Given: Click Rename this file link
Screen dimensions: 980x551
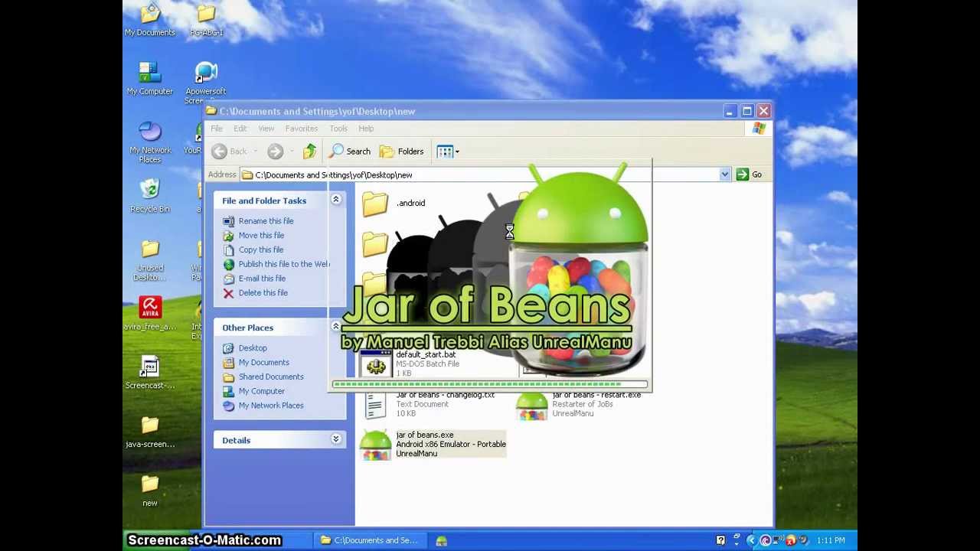Looking at the screenshot, I should click(265, 221).
